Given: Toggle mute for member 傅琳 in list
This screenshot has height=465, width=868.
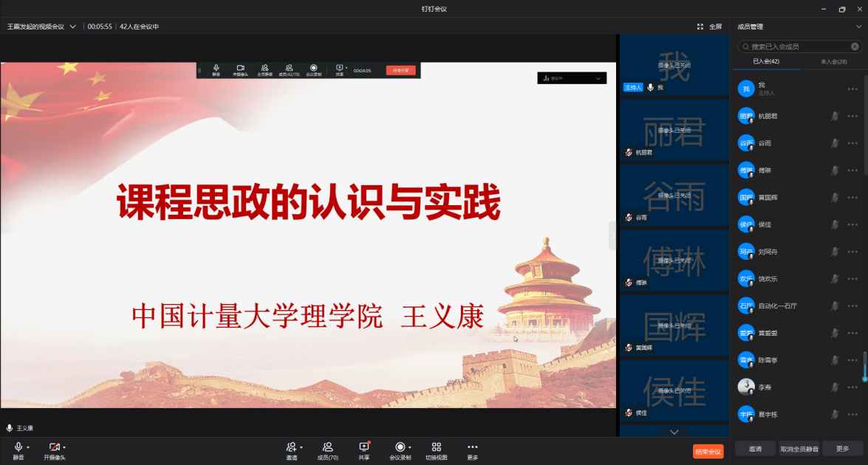Looking at the screenshot, I should point(835,170).
